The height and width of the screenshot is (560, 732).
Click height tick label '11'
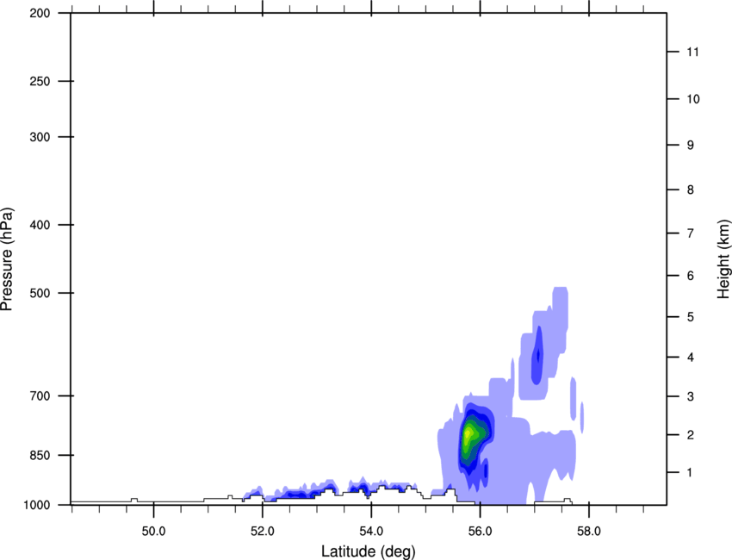(x=693, y=52)
